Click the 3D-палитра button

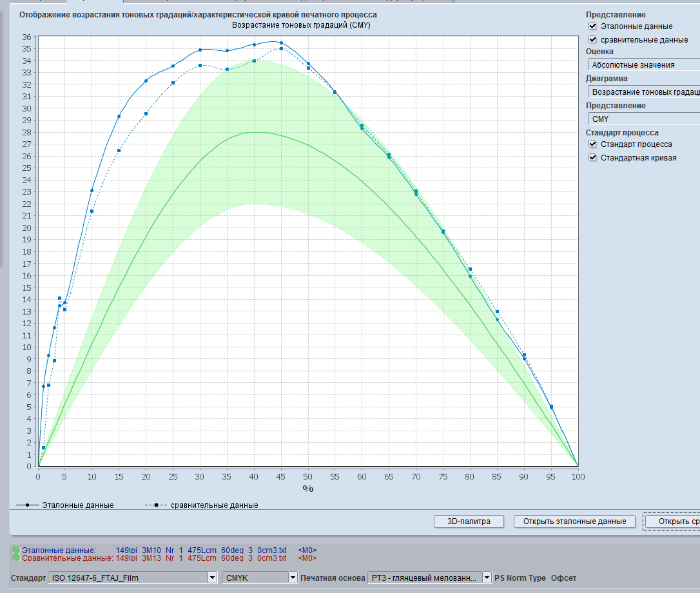(x=469, y=521)
